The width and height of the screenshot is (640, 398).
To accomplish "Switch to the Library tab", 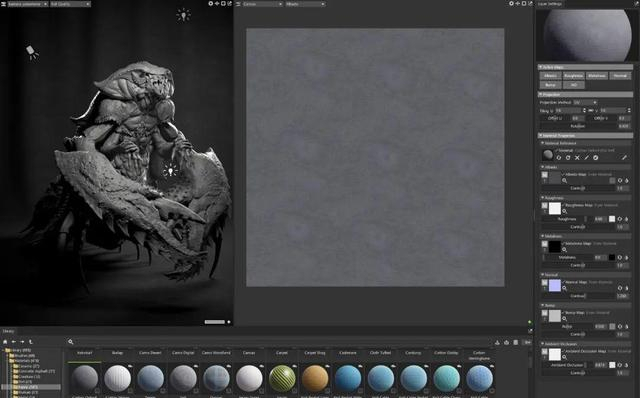I will coord(9,331).
